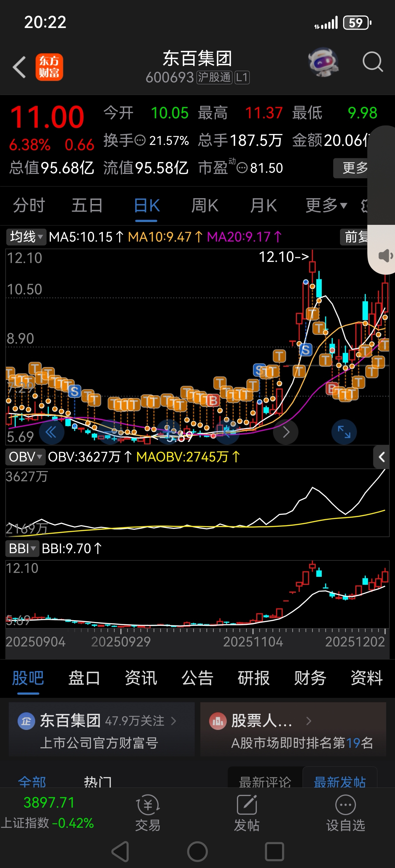The width and height of the screenshot is (395, 868).
Task: Tap the back arrow icon
Action: tap(19, 67)
